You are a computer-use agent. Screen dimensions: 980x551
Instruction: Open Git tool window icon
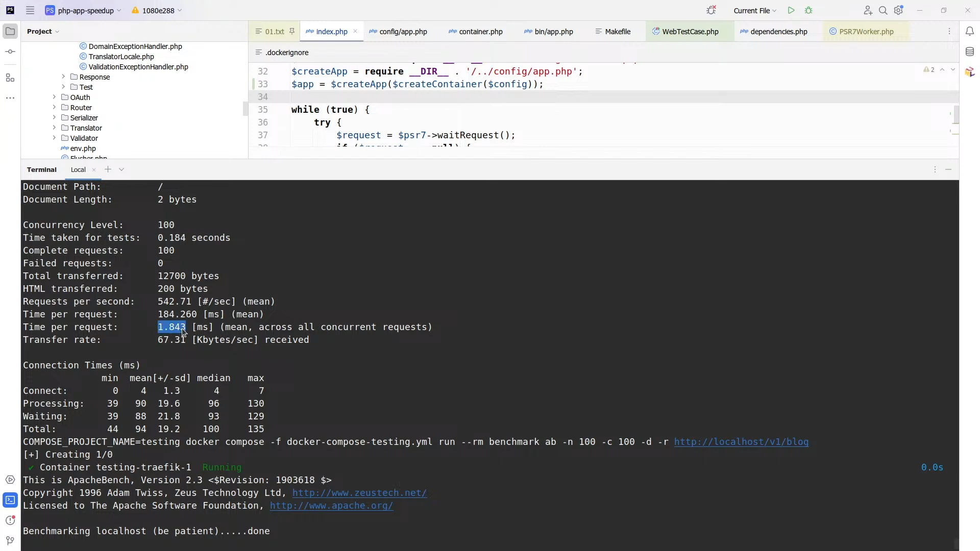tap(10, 541)
